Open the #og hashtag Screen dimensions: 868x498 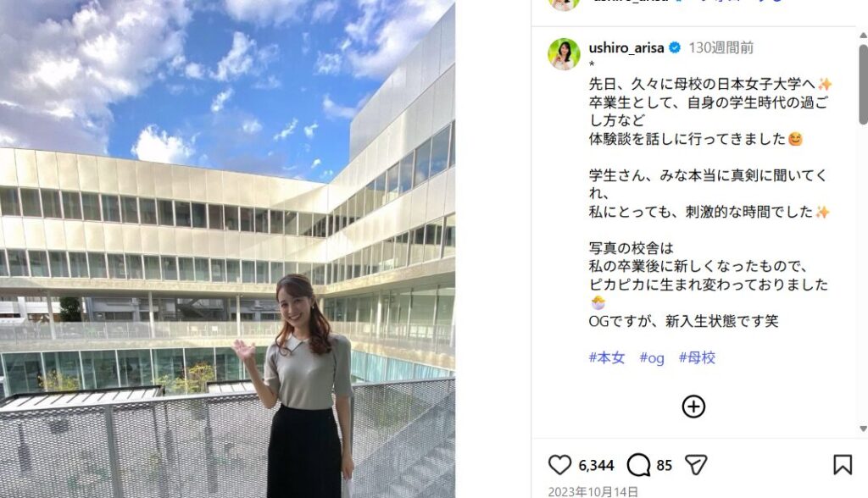652,358
